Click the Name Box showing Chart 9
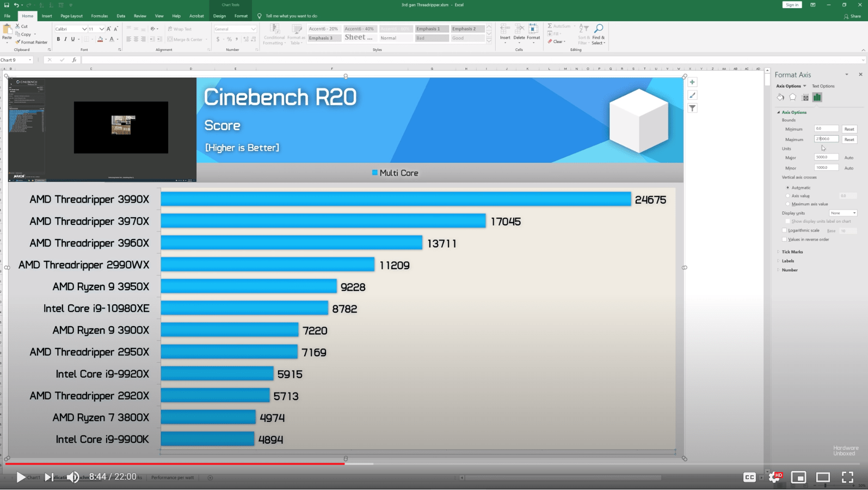Image resolution: width=868 pixels, height=490 pixels. tap(16, 60)
